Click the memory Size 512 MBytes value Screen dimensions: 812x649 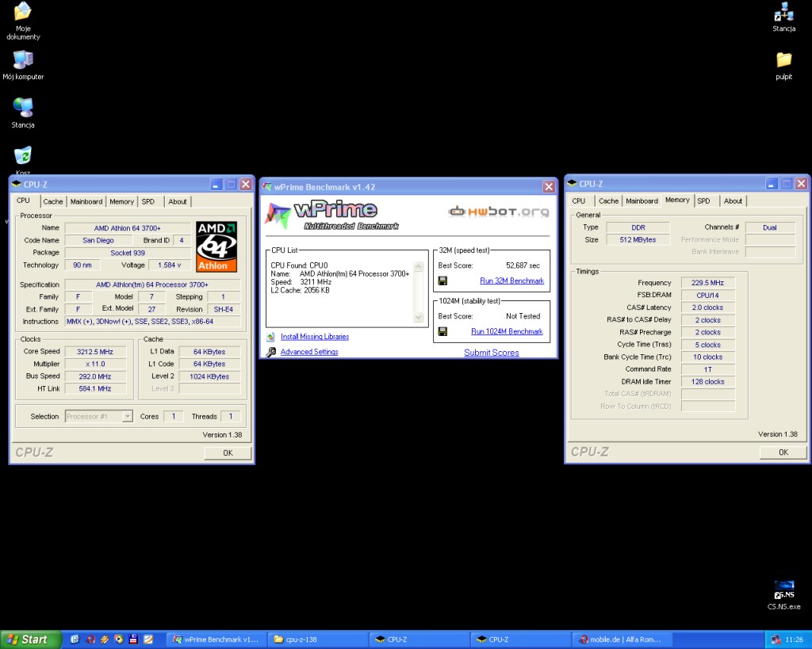[638, 239]
